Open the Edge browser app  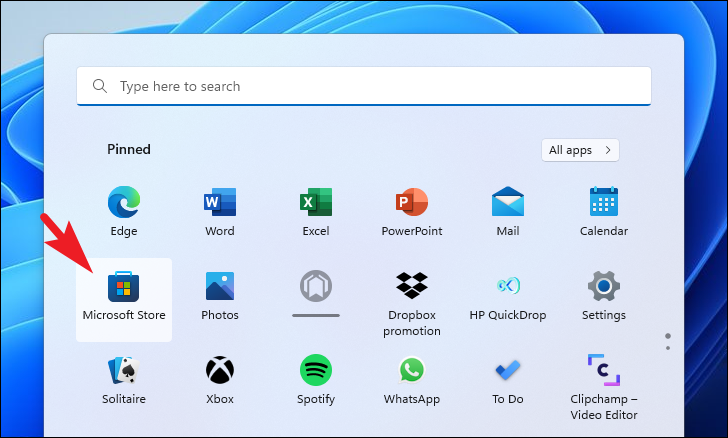click(124, 211)
